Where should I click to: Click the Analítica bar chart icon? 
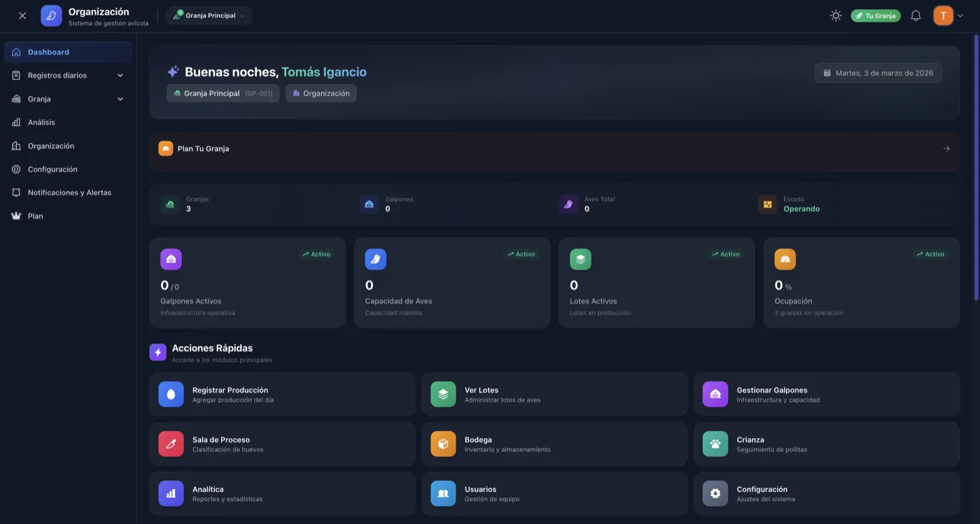pos(171,493)
